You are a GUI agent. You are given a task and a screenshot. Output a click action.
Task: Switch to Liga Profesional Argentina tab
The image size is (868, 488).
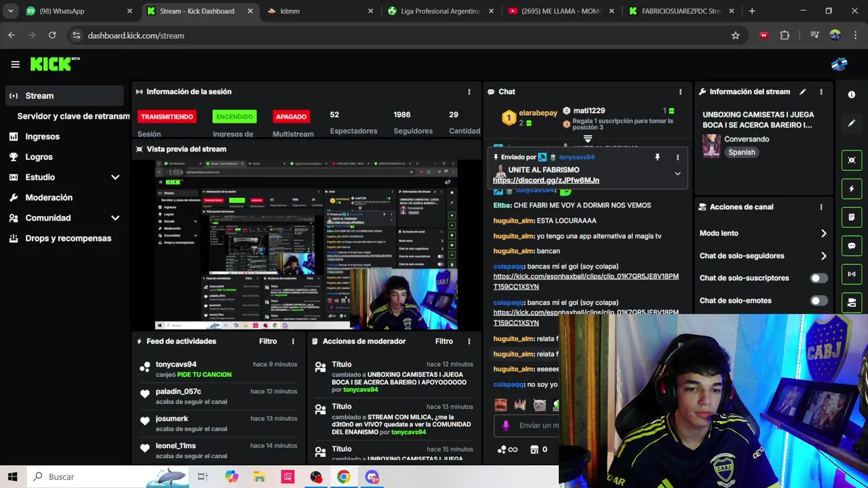[x=441, y=11]
